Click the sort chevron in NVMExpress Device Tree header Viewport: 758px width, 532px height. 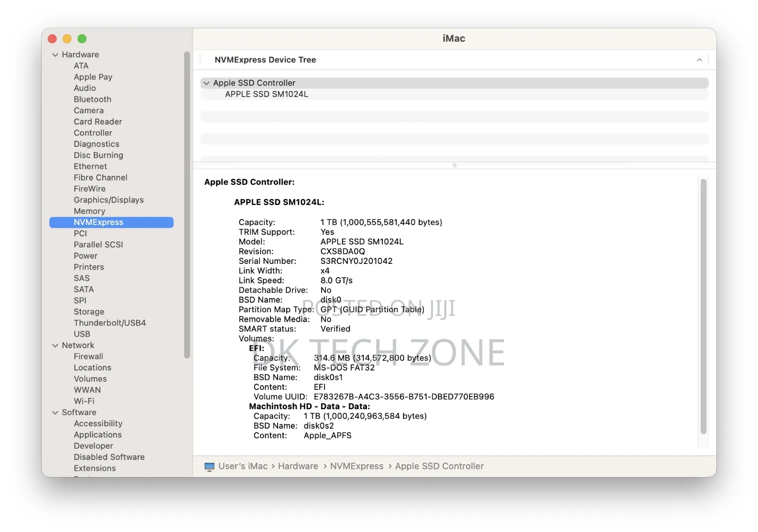coord(699,60)
